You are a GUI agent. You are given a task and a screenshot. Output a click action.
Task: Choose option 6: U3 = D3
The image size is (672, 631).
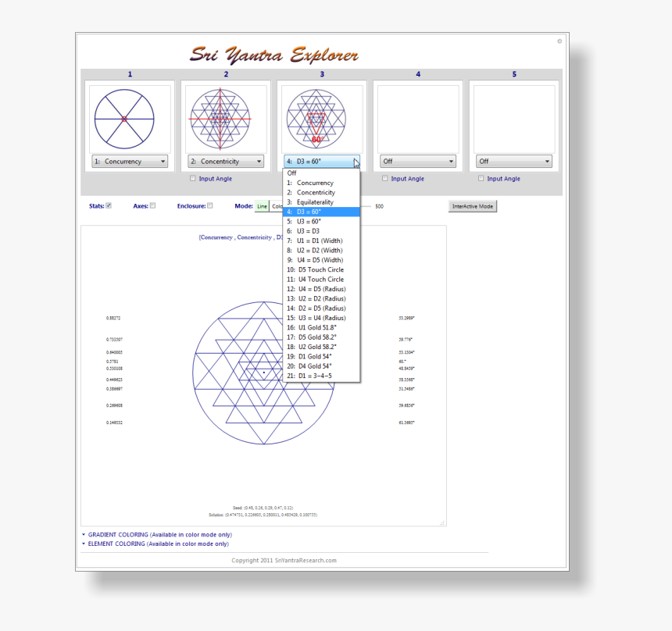click(321, 231)
